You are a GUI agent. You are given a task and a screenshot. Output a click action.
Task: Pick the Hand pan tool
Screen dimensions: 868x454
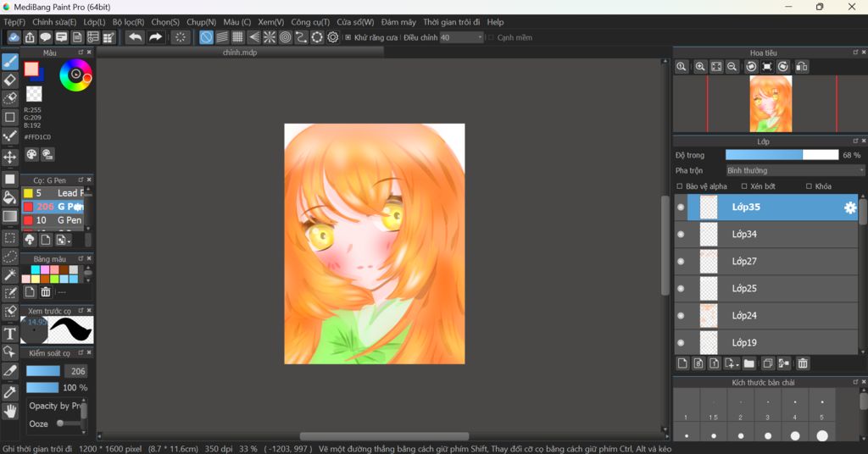pyautogui.click(x=10, y=412)
